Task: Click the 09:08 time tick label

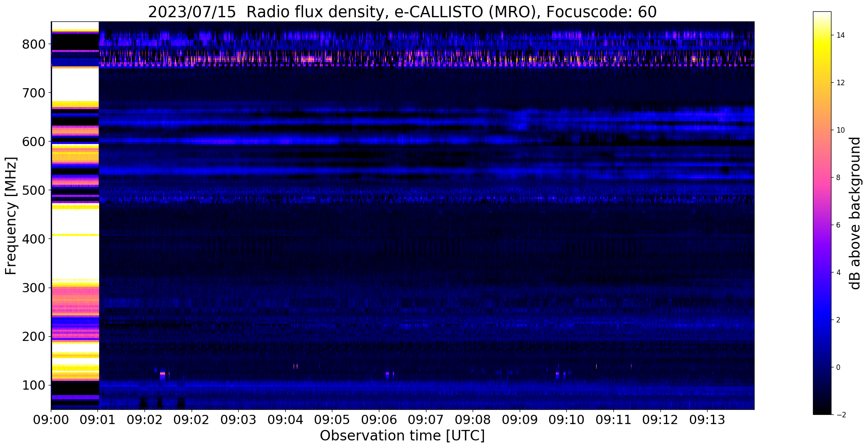Action: [473, 420]
